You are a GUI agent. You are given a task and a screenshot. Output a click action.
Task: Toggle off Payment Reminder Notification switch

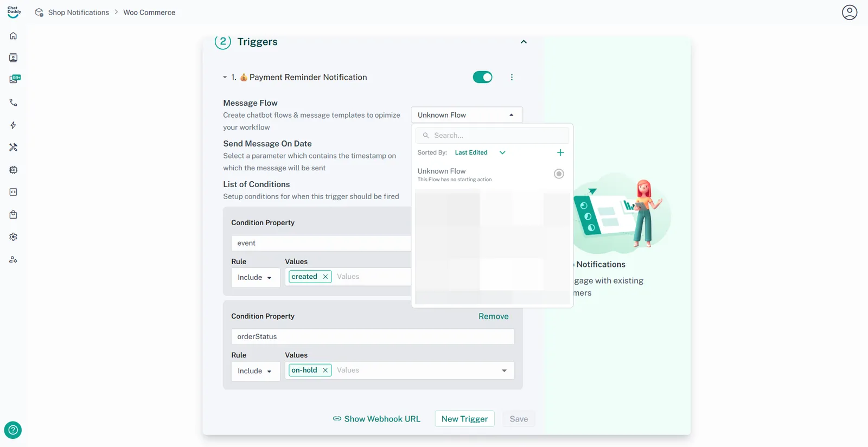(482, 77)
